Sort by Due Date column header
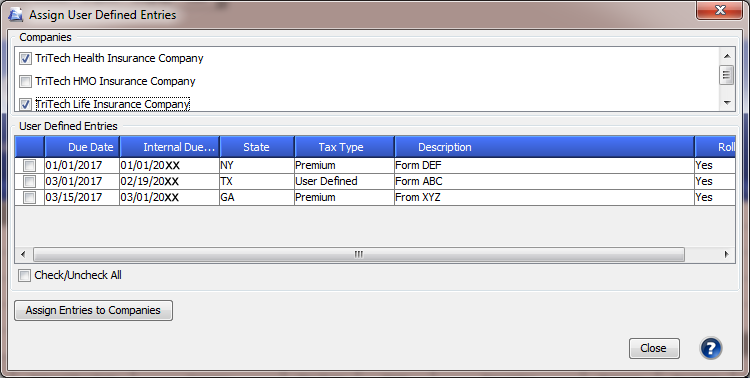 point(82,147)
